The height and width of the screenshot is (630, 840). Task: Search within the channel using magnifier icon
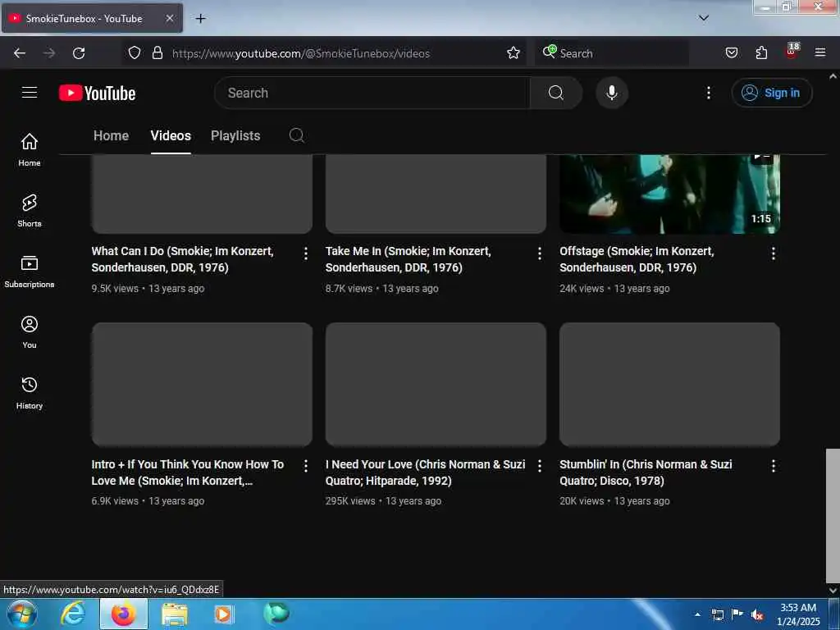296,135
